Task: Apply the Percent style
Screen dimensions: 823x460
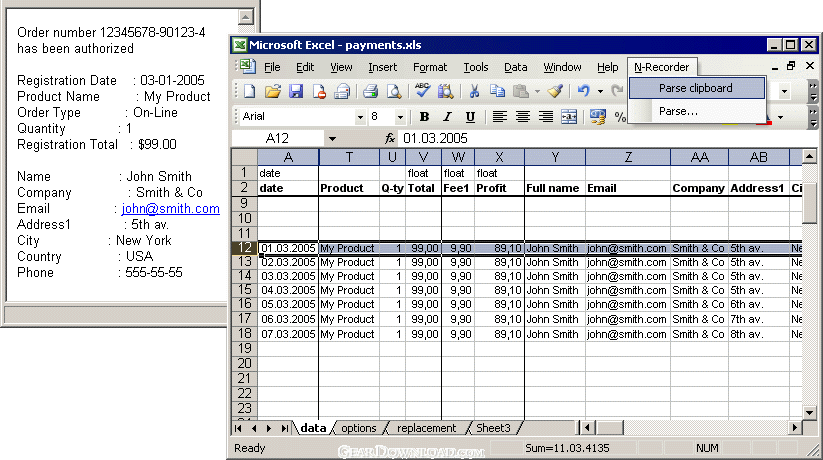Action: coord(620,117)
